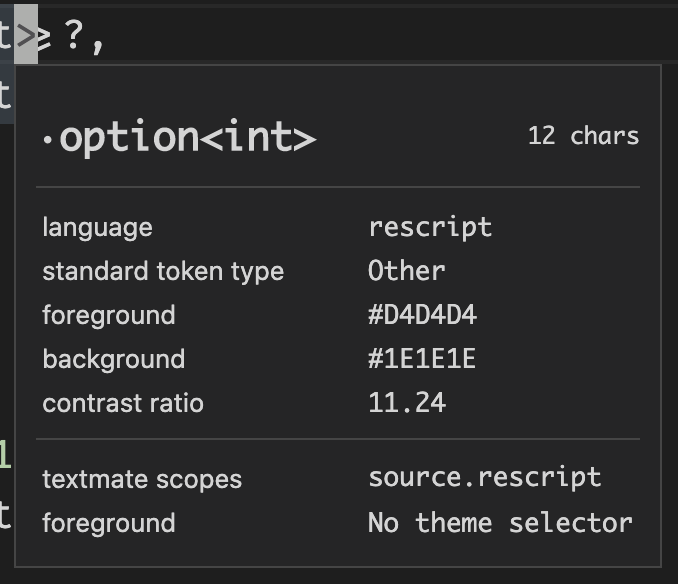Select the 'source.rescript' scope value

(485, 477)
